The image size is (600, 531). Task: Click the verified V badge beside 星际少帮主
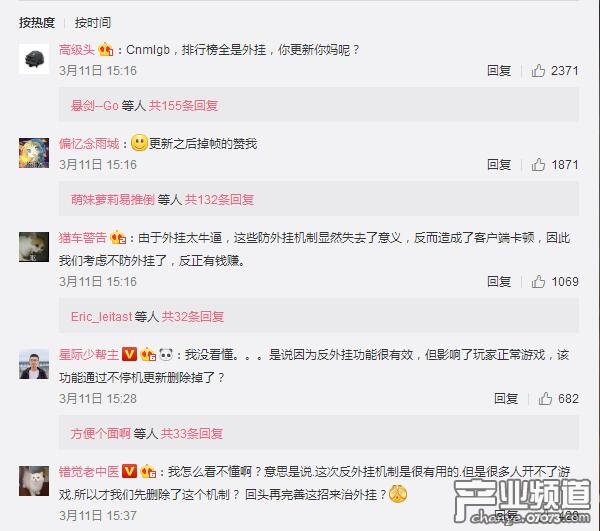tap(129, 355)
